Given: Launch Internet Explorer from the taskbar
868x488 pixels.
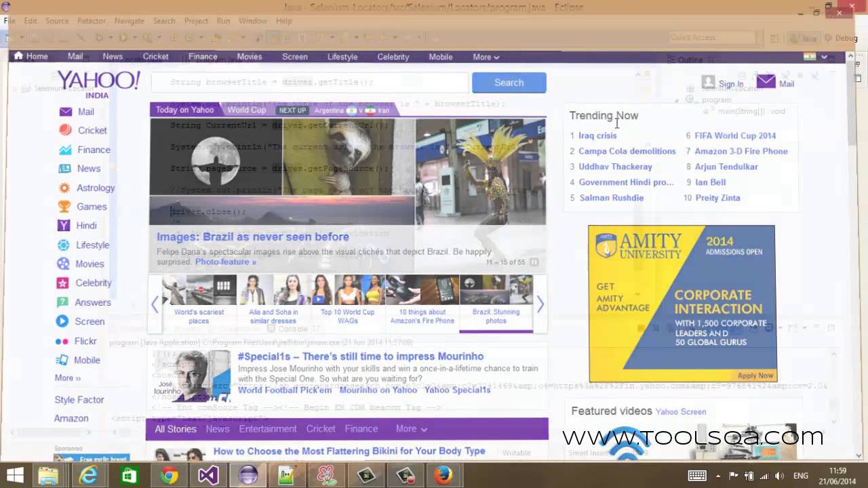Looking at the screenshot, I should coord(89,476).
